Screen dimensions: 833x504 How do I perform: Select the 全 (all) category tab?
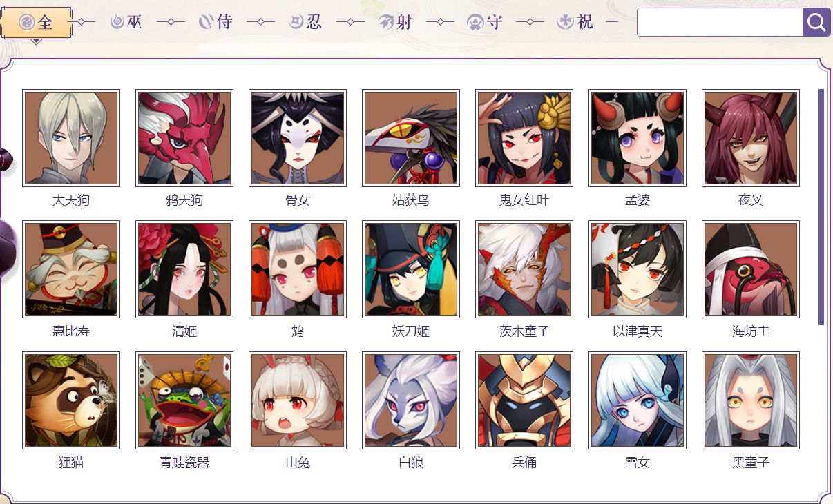pyautogui.click(x=37, y=23)
